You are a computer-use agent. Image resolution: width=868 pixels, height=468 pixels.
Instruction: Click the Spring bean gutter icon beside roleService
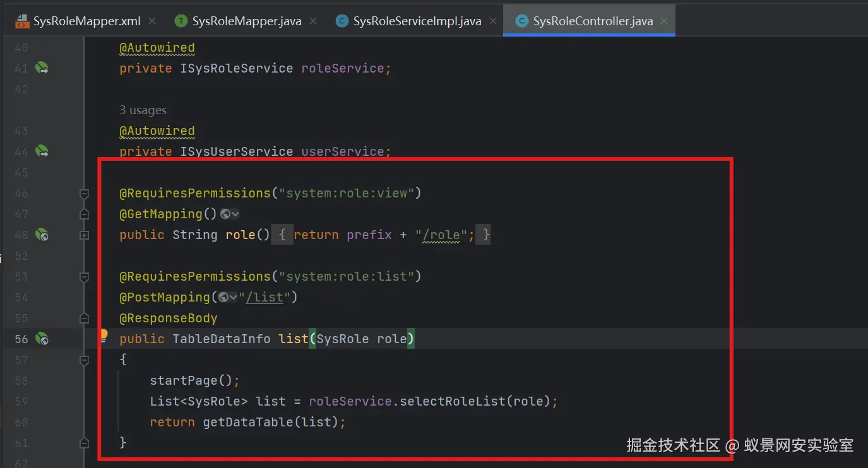click(42, 68)
